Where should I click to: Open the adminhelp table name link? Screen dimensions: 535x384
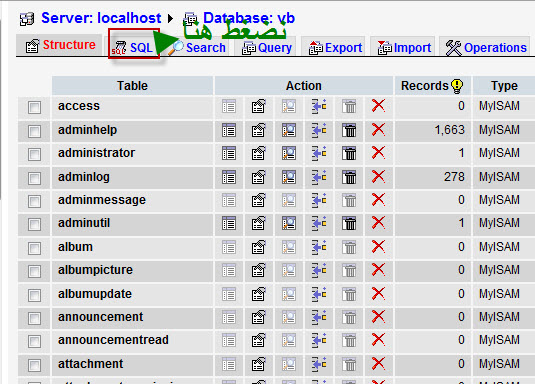pos(87,130)
